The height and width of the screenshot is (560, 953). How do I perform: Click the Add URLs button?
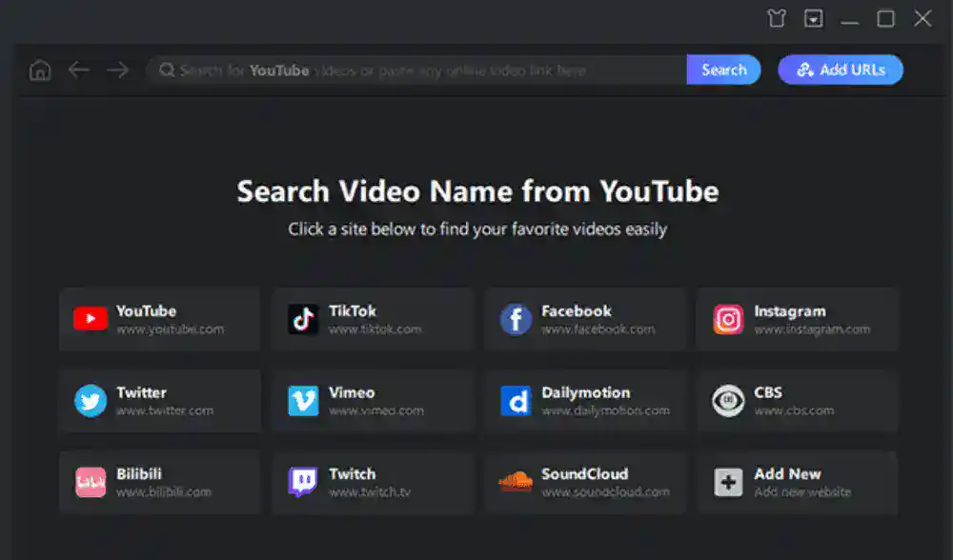point(841,70)
